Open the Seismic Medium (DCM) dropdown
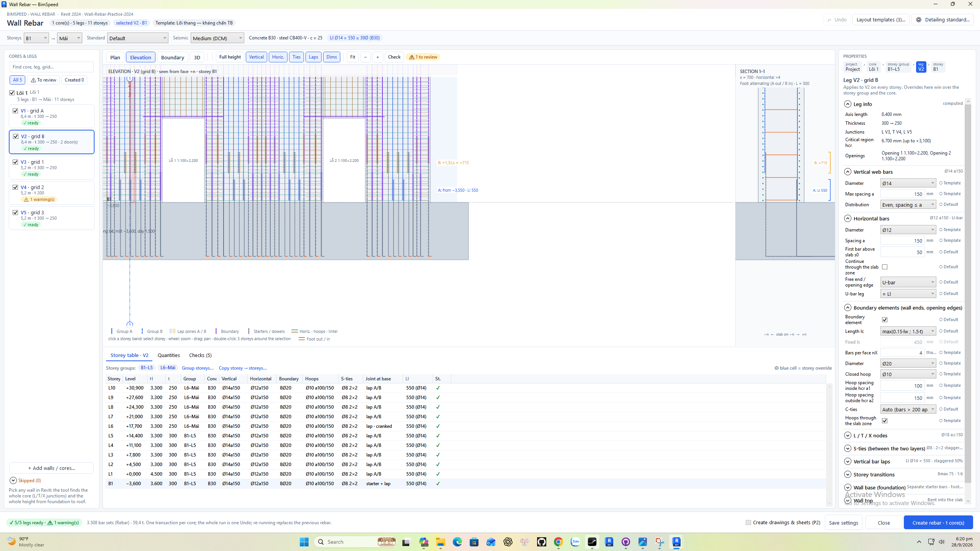The width and height of the screenshot is (980, 551). 217,38
